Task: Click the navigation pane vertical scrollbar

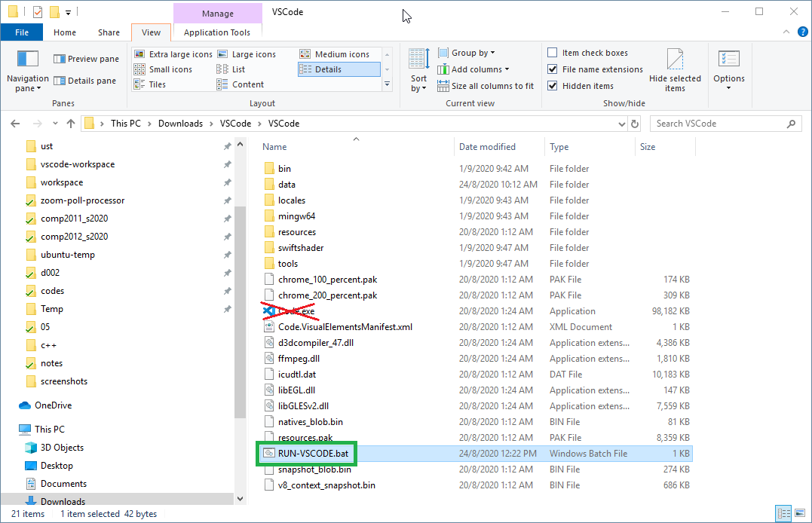Action: point(241,301)
